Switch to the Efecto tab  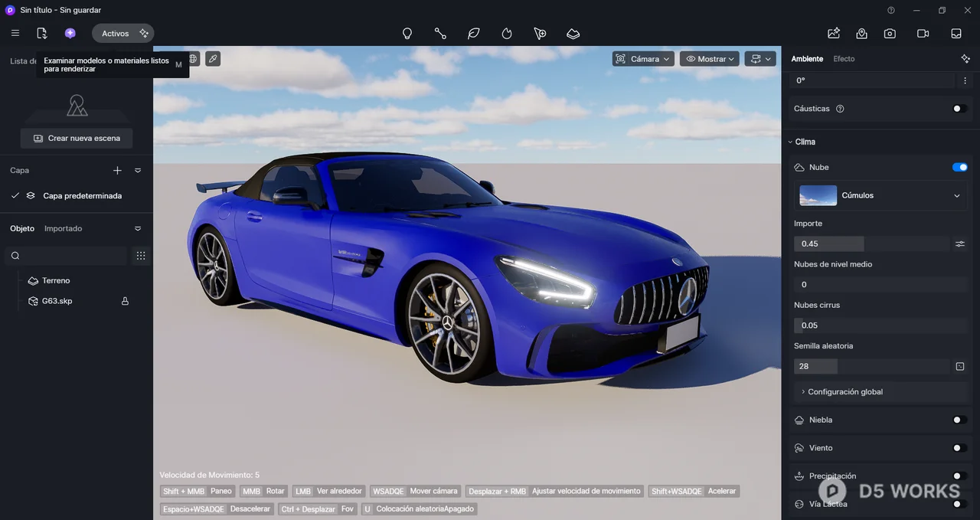pyautogui.click(x=844, y=58)
